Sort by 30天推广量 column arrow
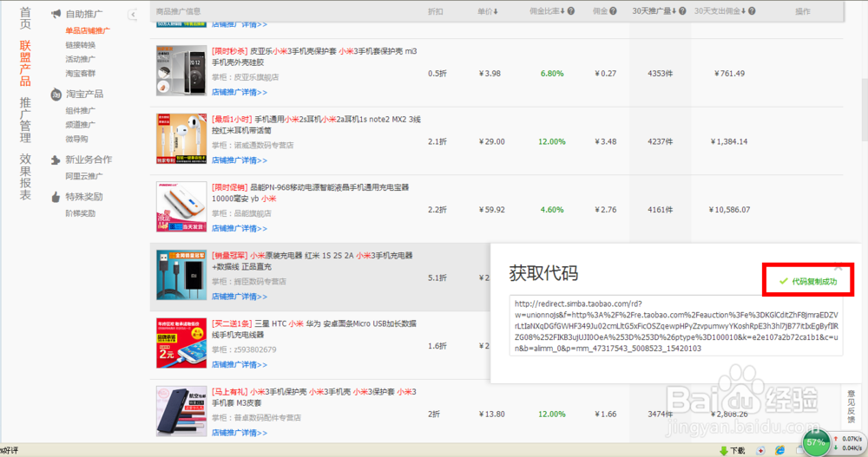Screen dimensions: 868x457 pyautogui.click(x=674, y=11)
